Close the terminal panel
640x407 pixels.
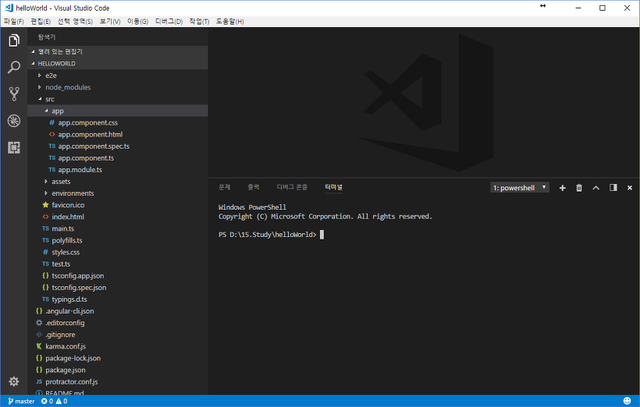point(629,188)
